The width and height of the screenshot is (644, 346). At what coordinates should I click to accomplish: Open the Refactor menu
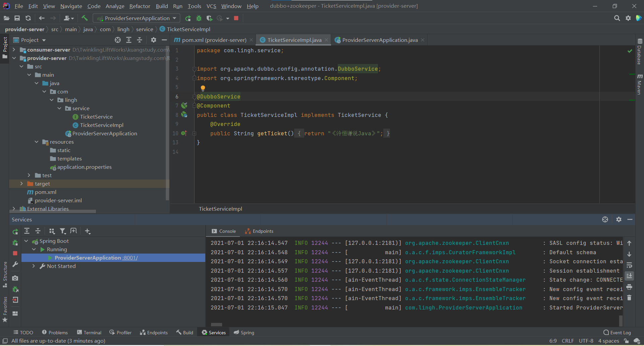coord(140,6)
